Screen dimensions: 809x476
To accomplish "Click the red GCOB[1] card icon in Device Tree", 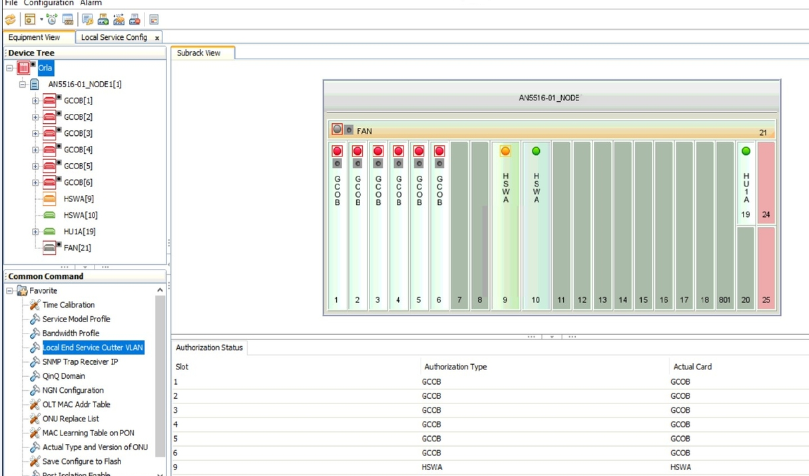I will (51, 101).
